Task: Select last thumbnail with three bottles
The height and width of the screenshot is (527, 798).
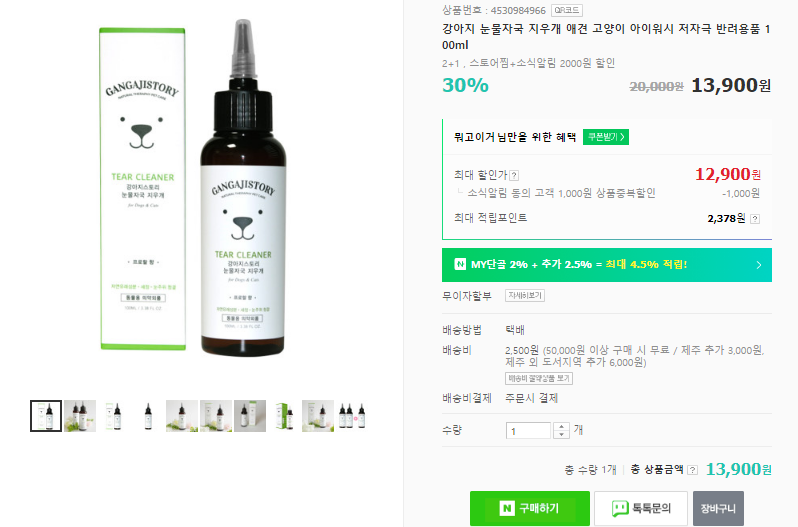Action: tap(352, 416)
